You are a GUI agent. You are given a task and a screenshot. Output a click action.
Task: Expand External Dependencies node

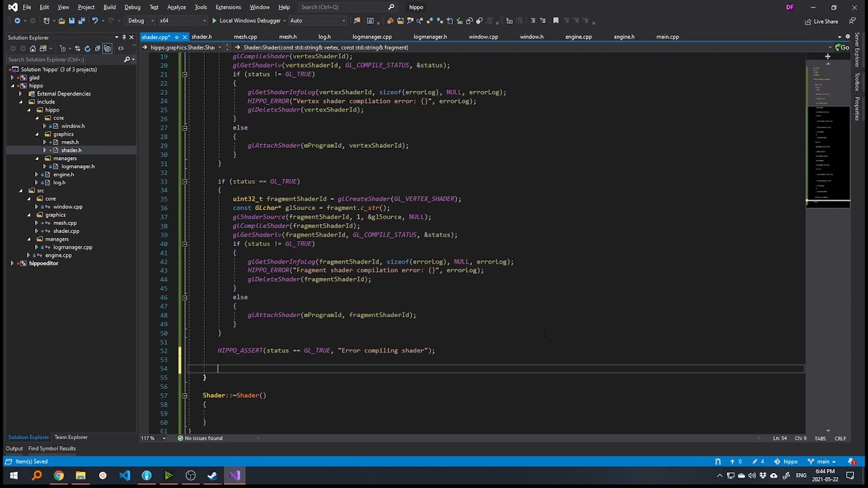click(20, 94)
